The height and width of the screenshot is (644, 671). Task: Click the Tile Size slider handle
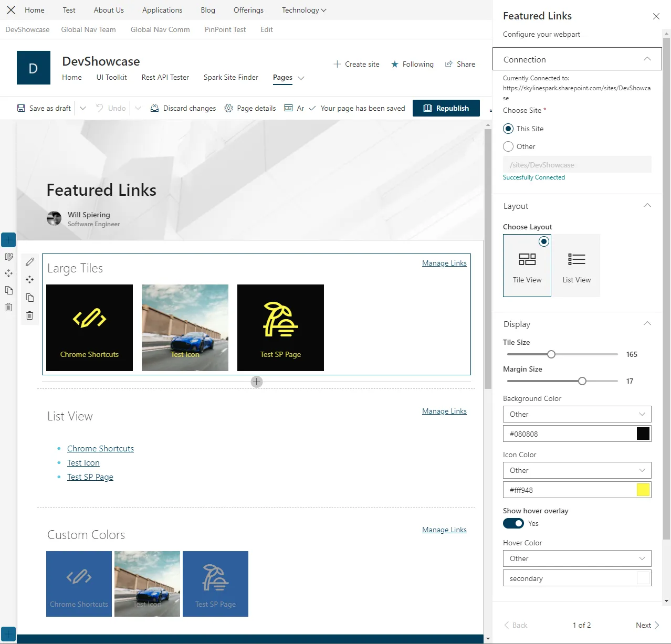(x=551, y=354)
